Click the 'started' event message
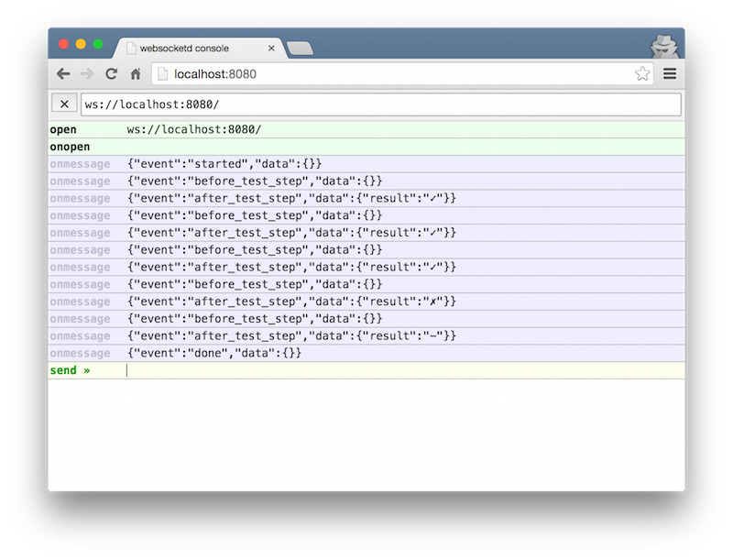Screen dimensions: 733x560 [x=224, y=164]
